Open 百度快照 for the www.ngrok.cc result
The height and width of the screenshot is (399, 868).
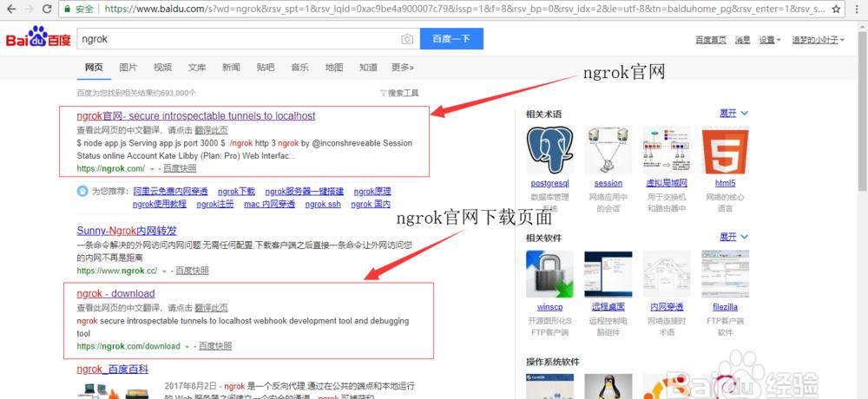(x=192, y=271)
